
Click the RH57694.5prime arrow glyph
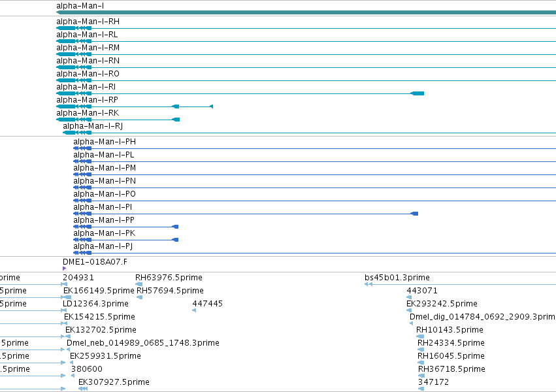coord(140,297)
